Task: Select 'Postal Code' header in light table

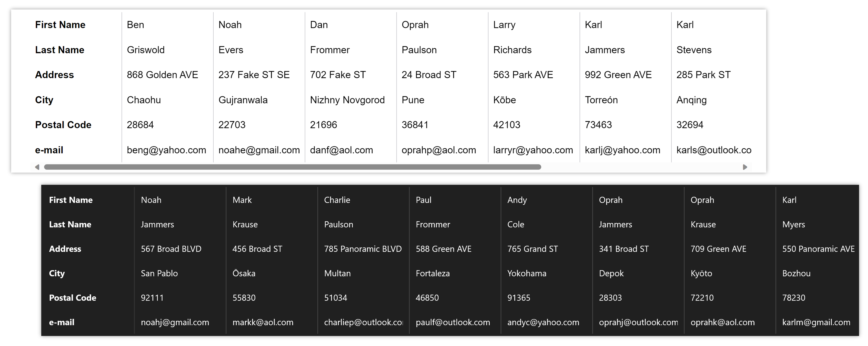Action: coord(63,125)
